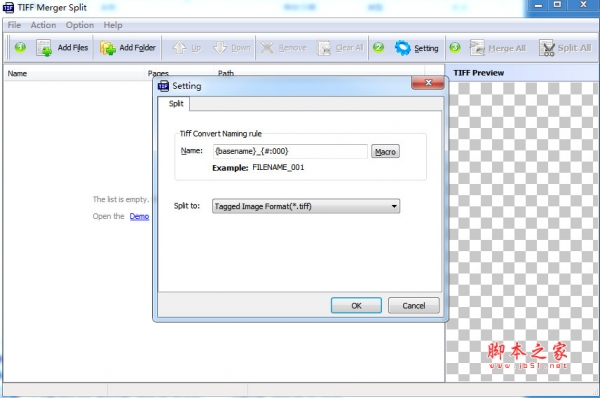Close the Setting dialog with red X

428,82
